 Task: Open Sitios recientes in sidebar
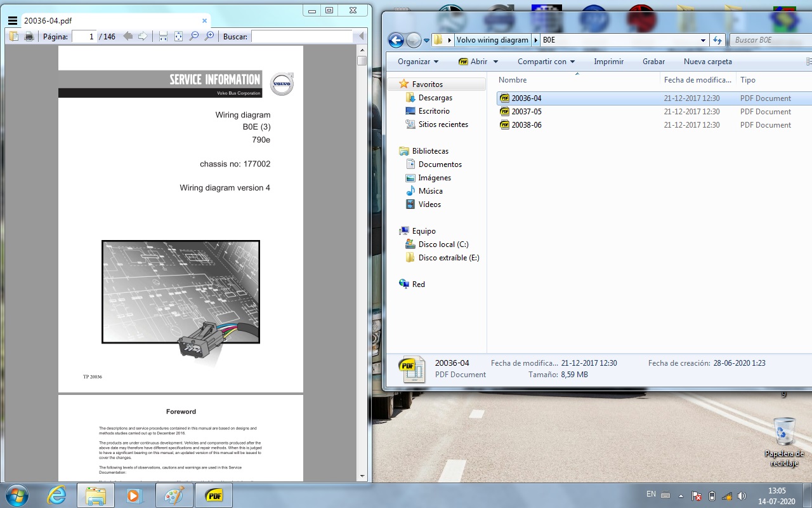click(x=443, y=124)
